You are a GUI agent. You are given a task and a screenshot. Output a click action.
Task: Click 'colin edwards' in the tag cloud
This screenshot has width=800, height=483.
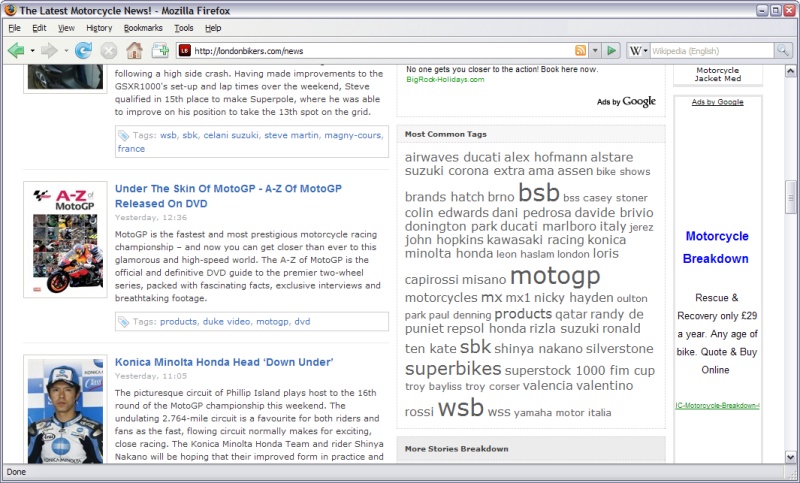pos(447,213)
